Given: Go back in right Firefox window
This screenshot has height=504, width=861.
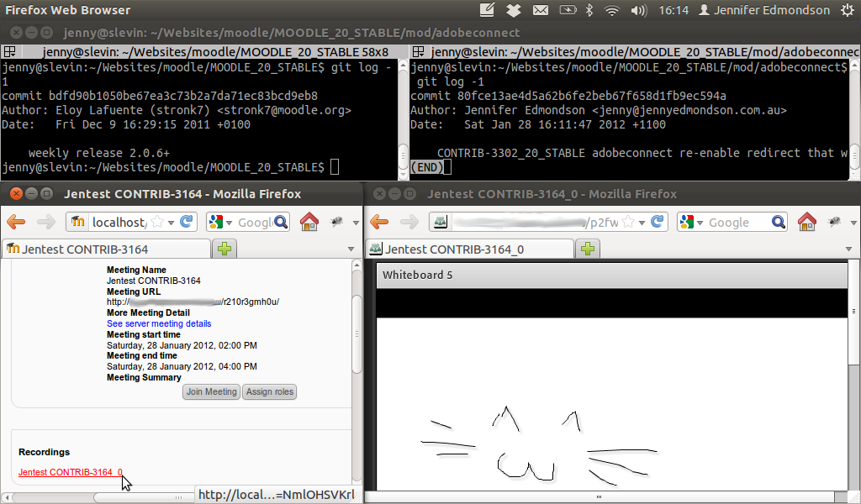Looking at the screenshot, I should (x=379, y=222).
